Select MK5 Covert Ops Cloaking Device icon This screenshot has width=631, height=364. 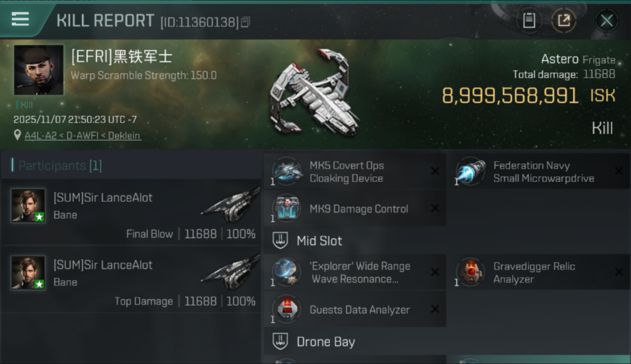coord(287,171)
